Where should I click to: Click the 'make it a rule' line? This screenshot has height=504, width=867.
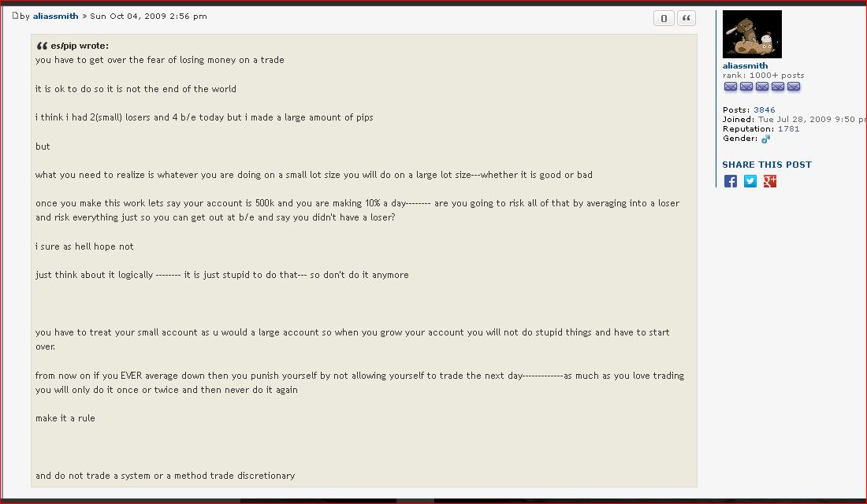point(65,418)
